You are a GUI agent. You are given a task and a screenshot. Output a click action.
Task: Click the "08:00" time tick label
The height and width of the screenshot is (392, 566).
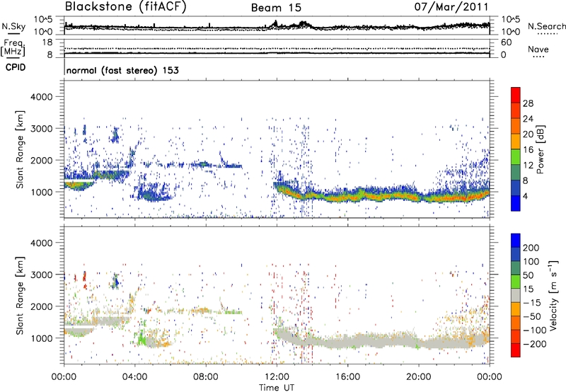click(206, 377)
